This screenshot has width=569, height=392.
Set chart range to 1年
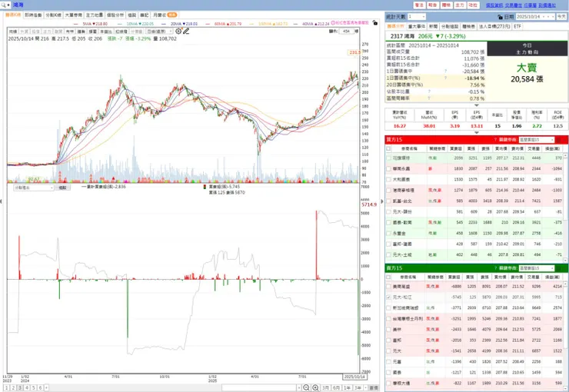[347, 387]
